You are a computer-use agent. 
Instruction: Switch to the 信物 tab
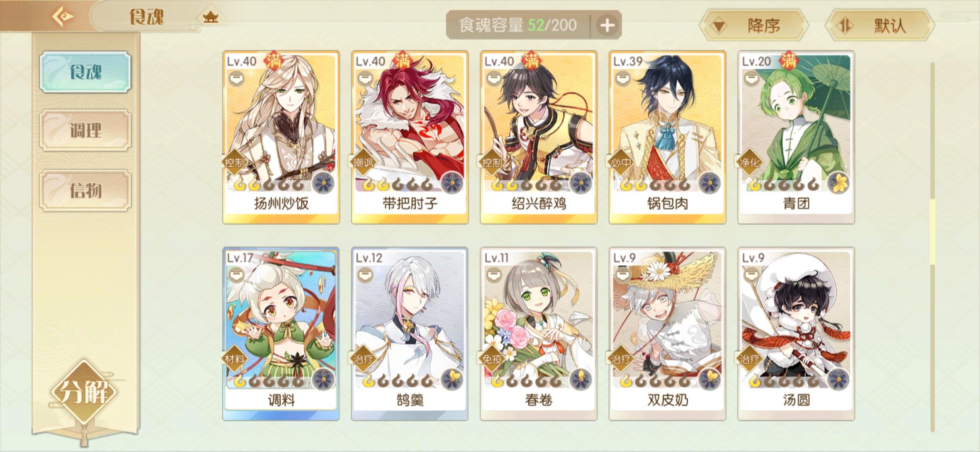[85, 190]
